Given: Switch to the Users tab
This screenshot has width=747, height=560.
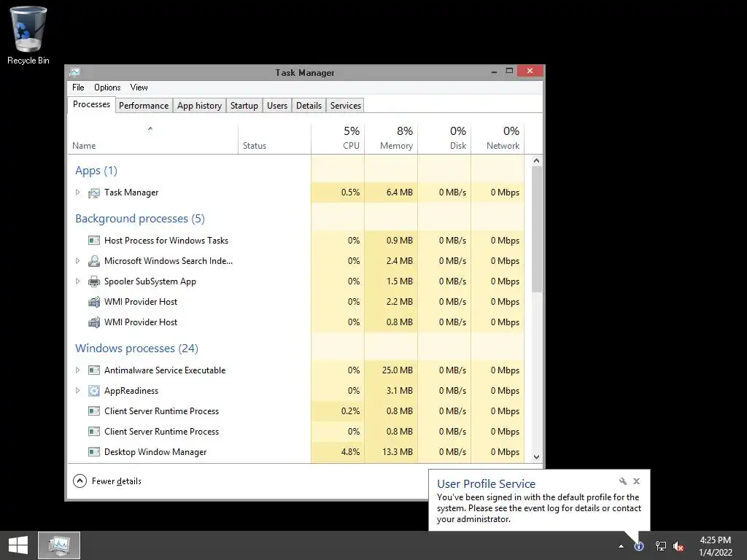Looking at the screenshot, I should [x=276, y=105].
